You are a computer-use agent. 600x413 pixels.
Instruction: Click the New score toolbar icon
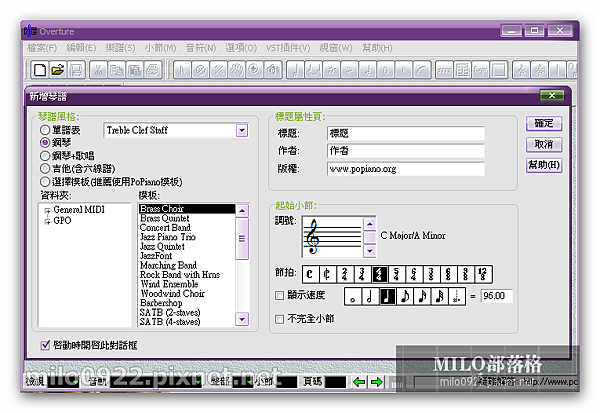pyautogui.click(x=40, y=70)
